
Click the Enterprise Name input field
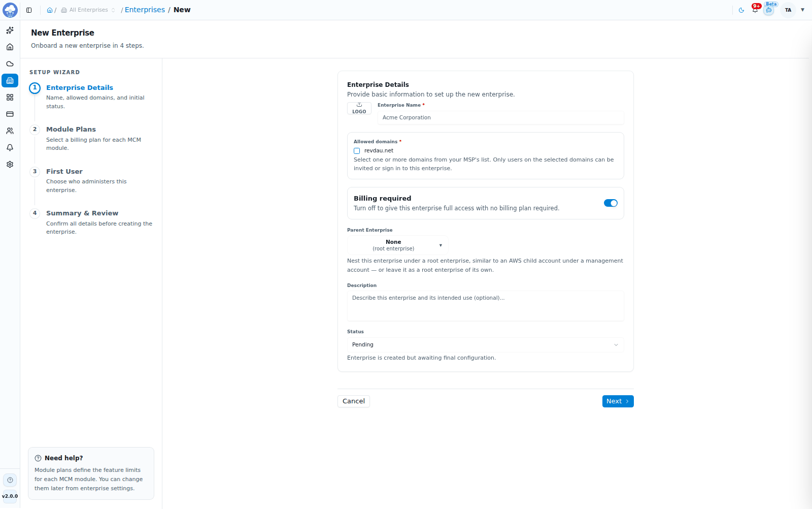[500, 118]
